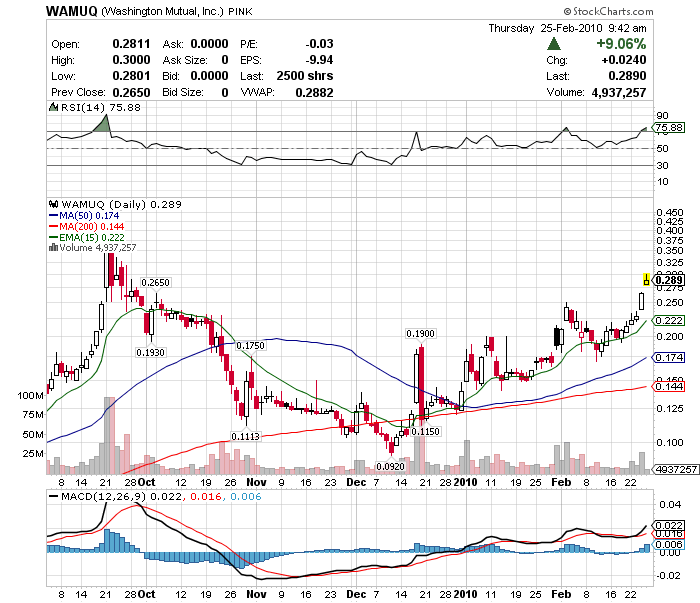Click the WAMUQ ticker title

tap(71, 11)
